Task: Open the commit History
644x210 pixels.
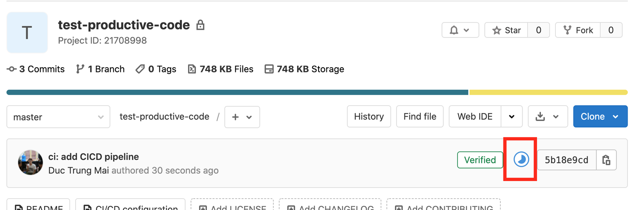Action: [x=369, y=117]
